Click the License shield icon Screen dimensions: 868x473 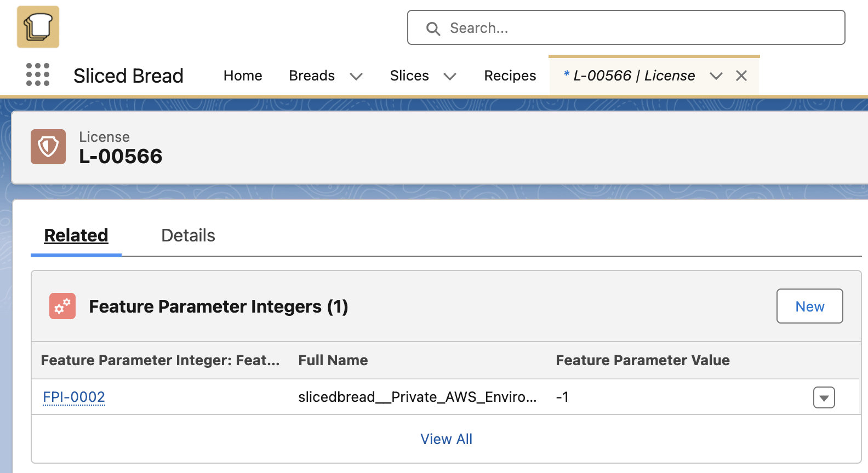[48, 147]
